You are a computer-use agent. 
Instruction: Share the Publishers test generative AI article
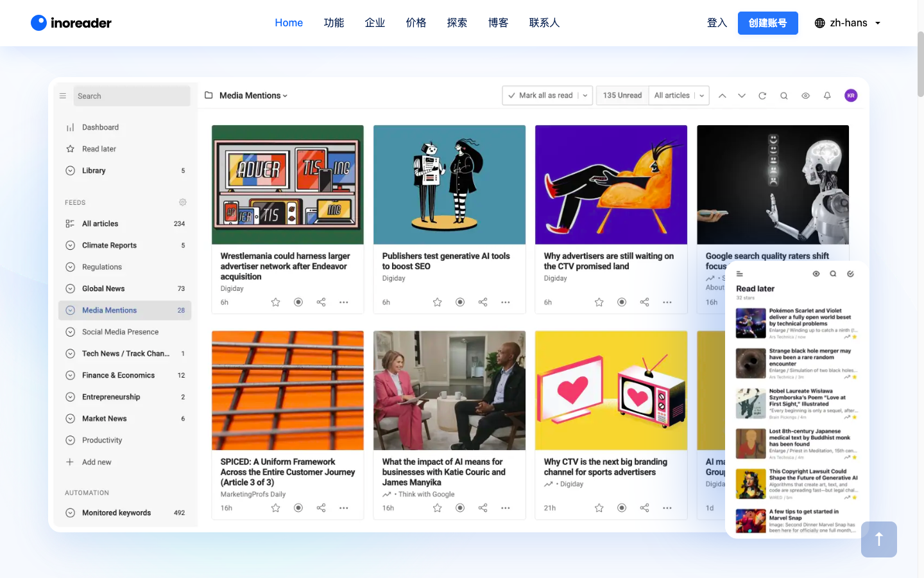click(483, 302)
